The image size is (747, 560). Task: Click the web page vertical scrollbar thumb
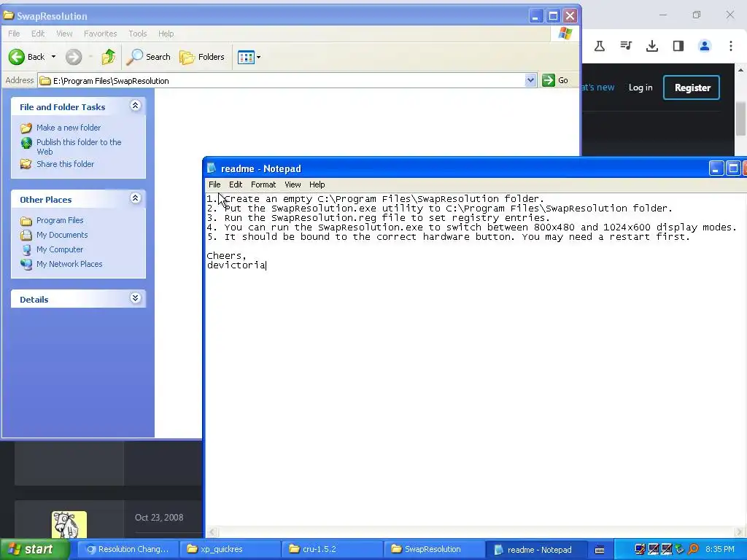pos(740,118)
